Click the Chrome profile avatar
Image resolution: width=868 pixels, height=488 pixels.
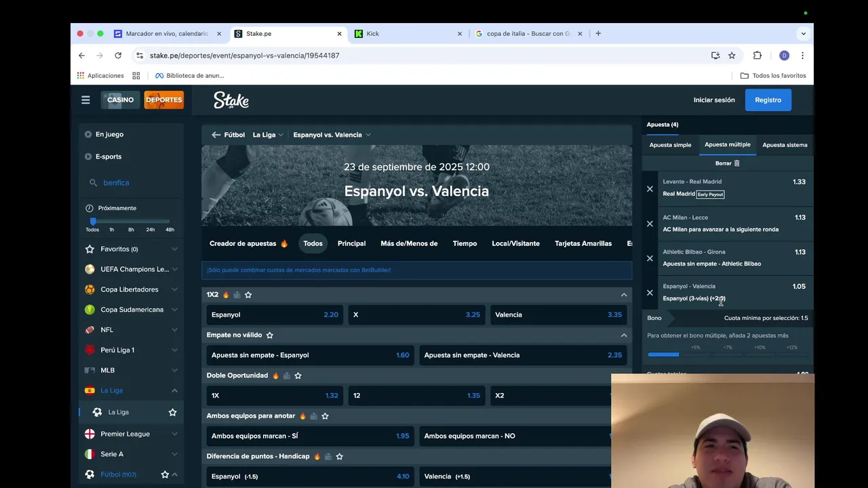coord(784,56)
